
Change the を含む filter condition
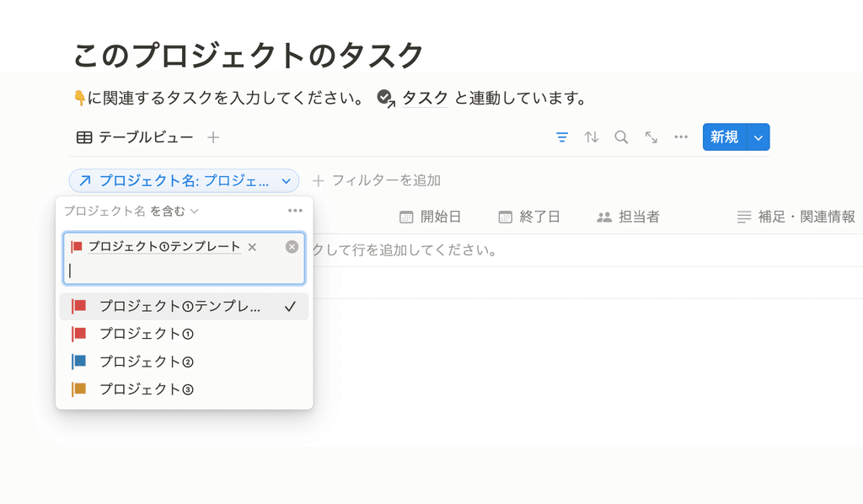pos(174,212)
